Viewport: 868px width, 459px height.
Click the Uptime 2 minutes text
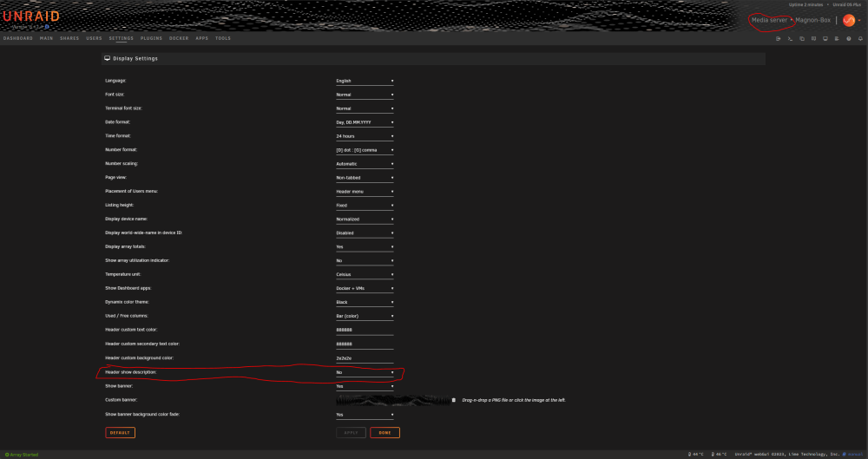[x=806, y=5]
